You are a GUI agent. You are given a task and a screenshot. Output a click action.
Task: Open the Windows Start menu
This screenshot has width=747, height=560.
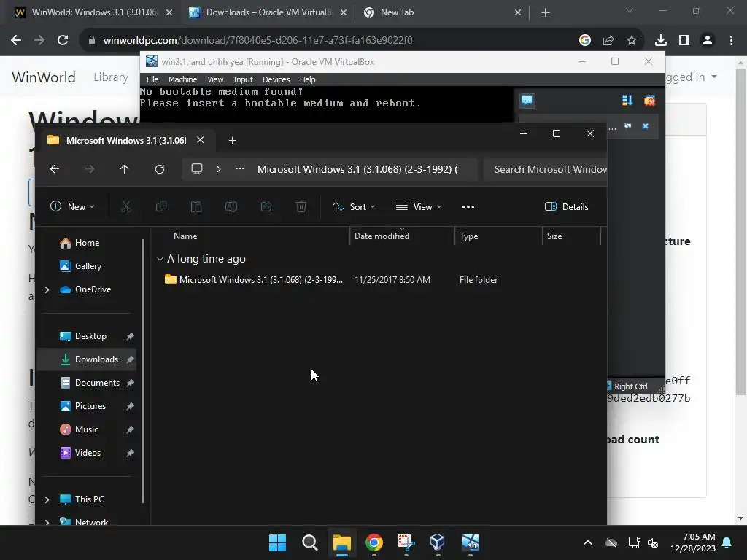(277, 542)
